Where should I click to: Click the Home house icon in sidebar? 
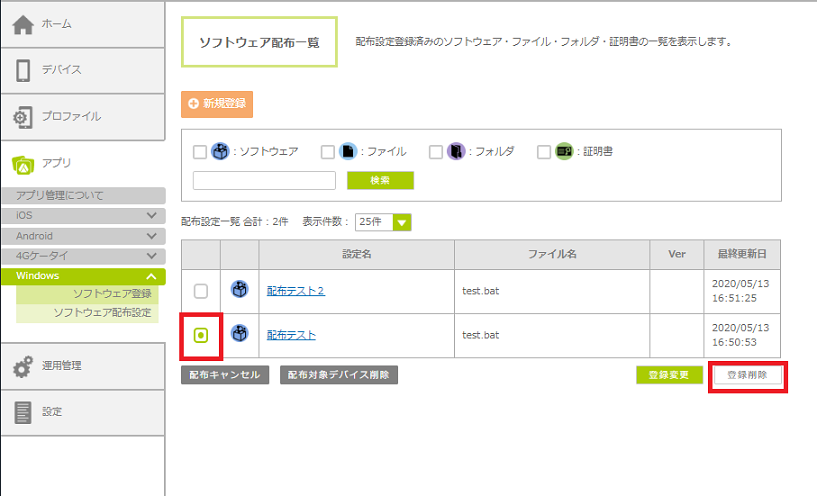(23, 24)
